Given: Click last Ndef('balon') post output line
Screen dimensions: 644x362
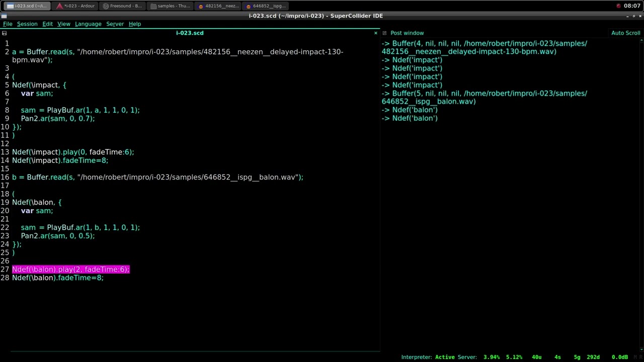Looking at the screenshot, I should tap(410, 118).
